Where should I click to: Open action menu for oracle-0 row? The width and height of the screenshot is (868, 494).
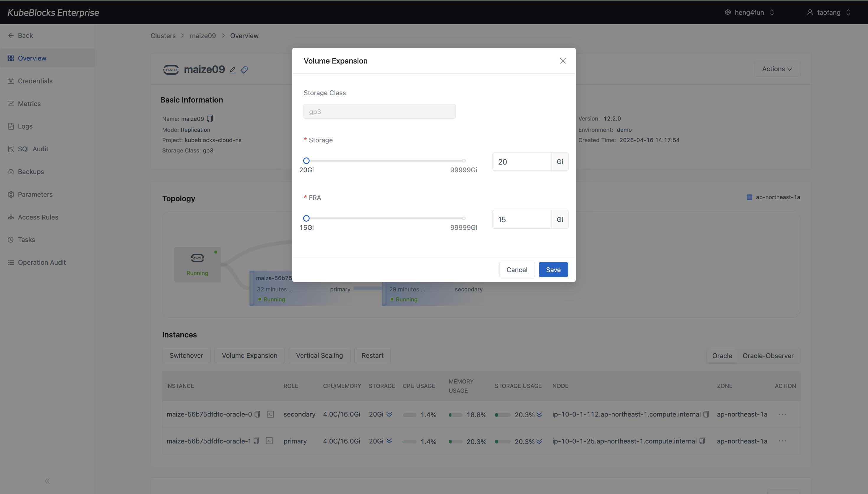[x=782, y=414]
